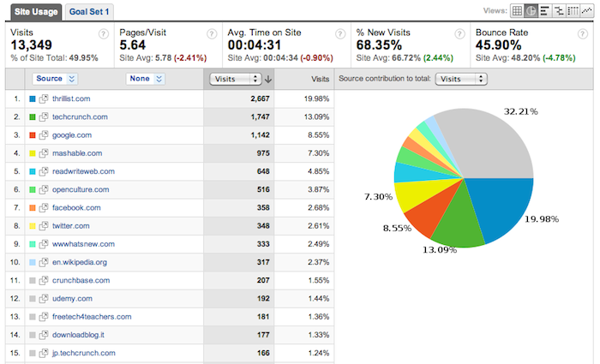Image resolution: width=600 pixels, height=364 pixels.
Task: Open wwwhatsnew.com external link icon
Action: coord(44,244)
